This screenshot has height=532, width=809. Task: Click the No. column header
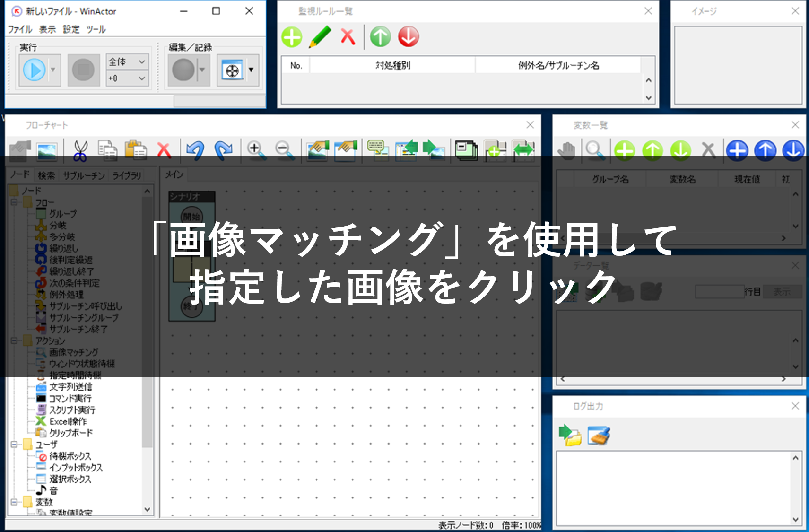point(296,65)
